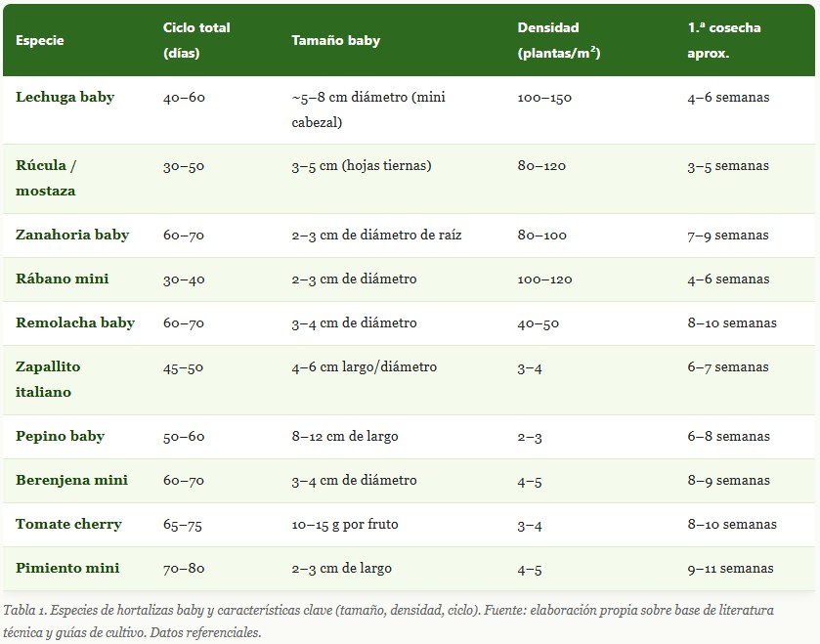Click the 9–11 semanas harvest cell
The width and height of the screenshot is (820, 644).
pos(730,569)
